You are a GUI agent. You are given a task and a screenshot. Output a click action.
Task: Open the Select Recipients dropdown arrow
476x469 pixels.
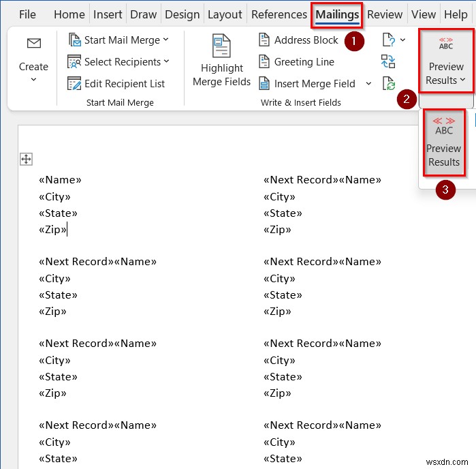click(x=166, y=61)
